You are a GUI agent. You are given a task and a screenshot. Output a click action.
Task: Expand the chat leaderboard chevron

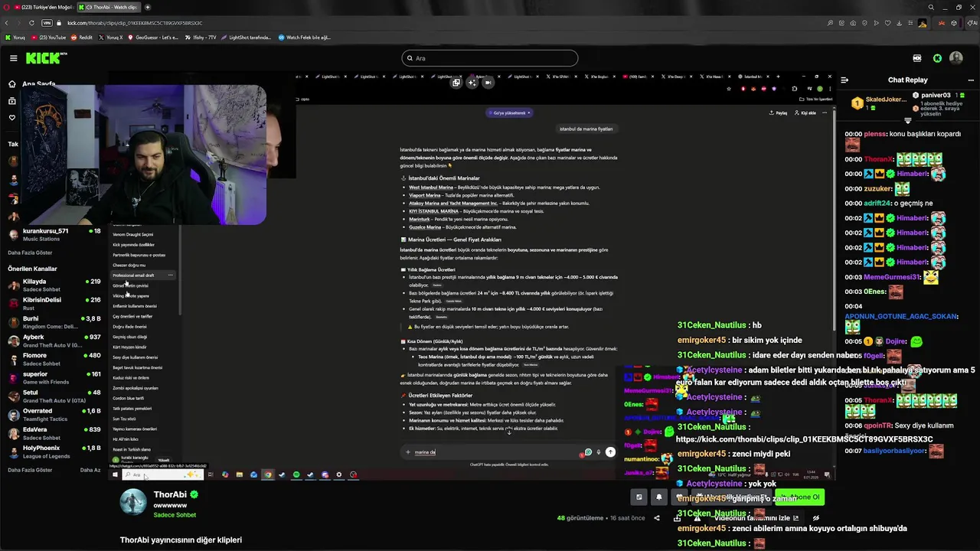click(908, 120)
